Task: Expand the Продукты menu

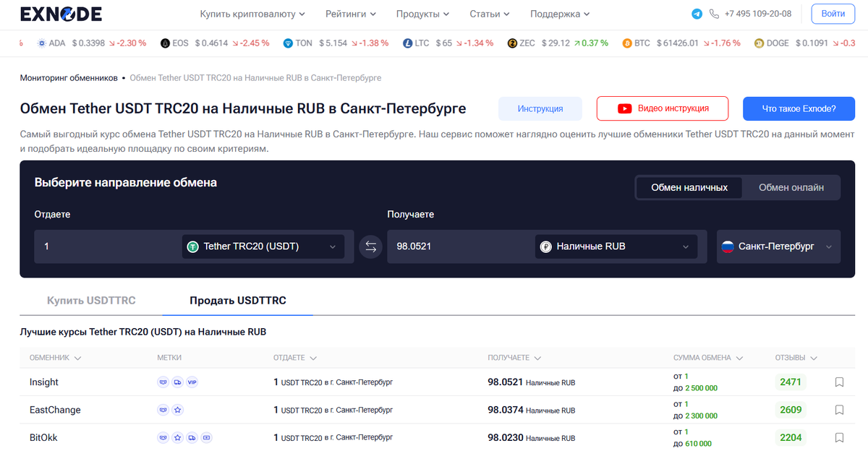Action: pyautogui.click(x=423, y=14)
